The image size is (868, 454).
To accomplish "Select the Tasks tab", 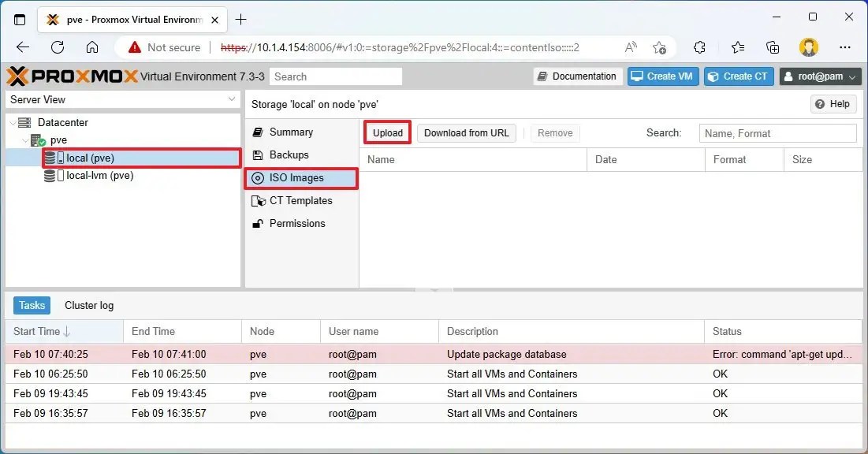I will tap(31, 305).
